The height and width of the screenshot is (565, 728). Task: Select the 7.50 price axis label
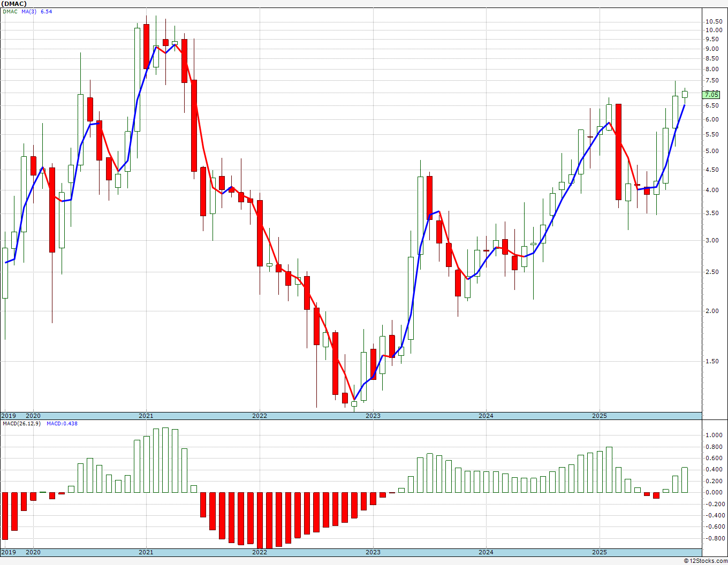click(712, 81)
